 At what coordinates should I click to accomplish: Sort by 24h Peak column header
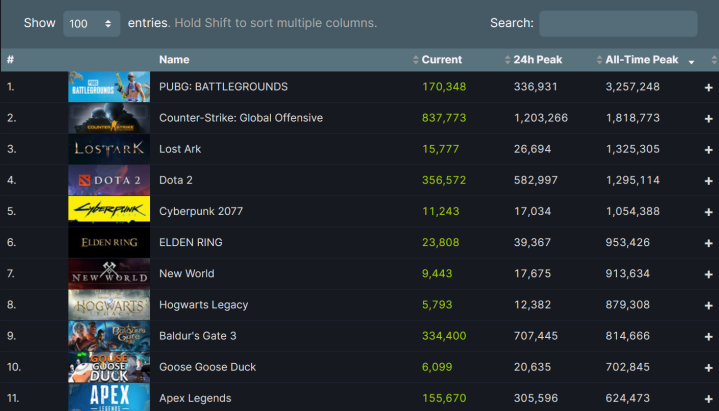pos(537,60)
